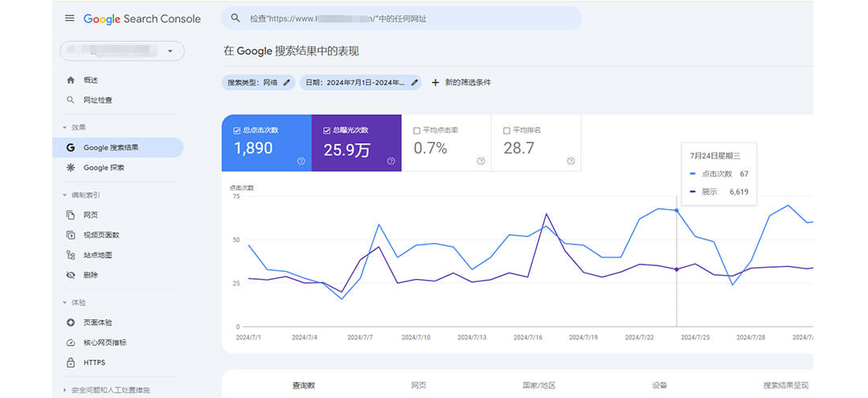This screenshot has height=398, width=868.
Task: Open 概述 overview home icon
Action: pos(70,80)
